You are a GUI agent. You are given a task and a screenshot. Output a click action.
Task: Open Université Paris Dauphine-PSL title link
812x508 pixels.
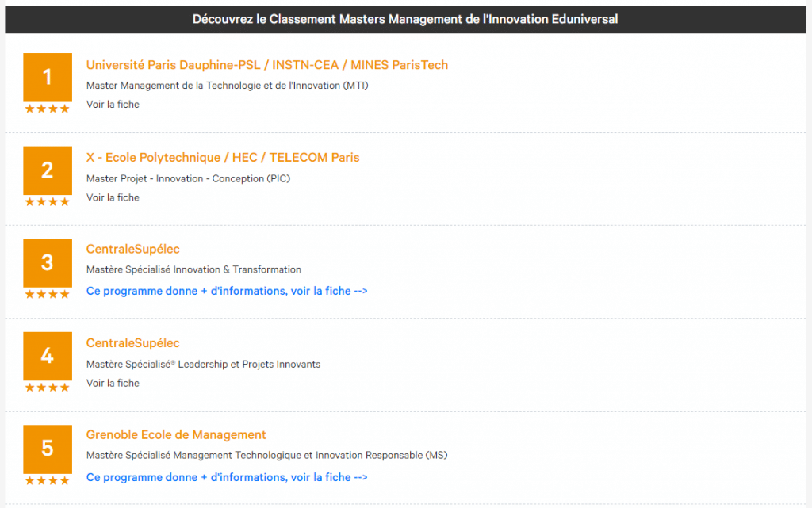pos(266,65)
